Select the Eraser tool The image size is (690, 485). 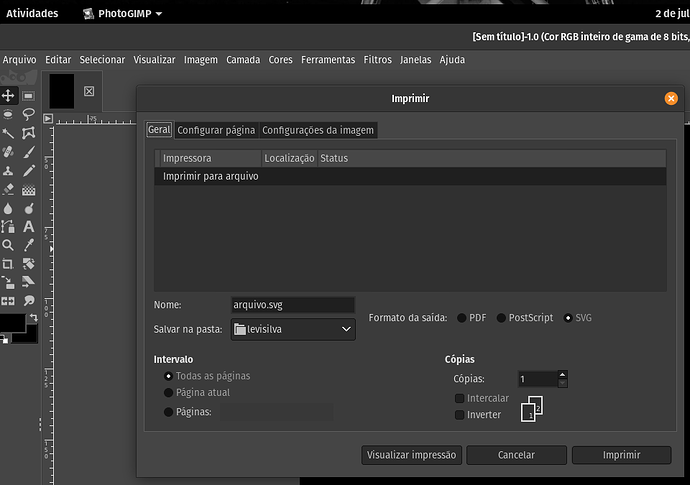pos(8,190)
